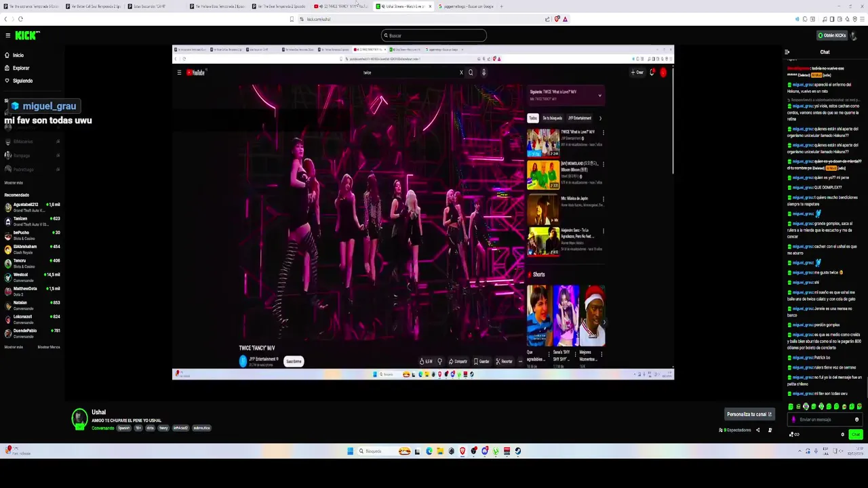Viewport: 868px width, 488px height.
Task: Click the green KICK logo
Action: coord(27,35)
